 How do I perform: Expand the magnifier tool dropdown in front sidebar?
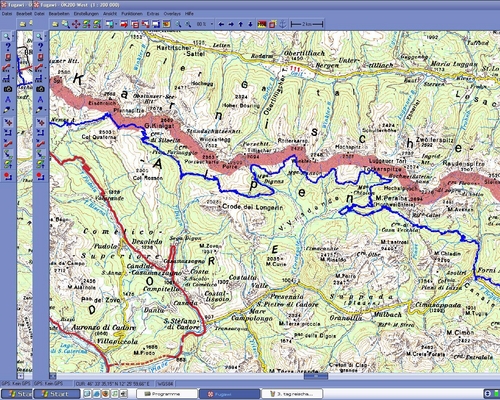(x=45, y=36)
